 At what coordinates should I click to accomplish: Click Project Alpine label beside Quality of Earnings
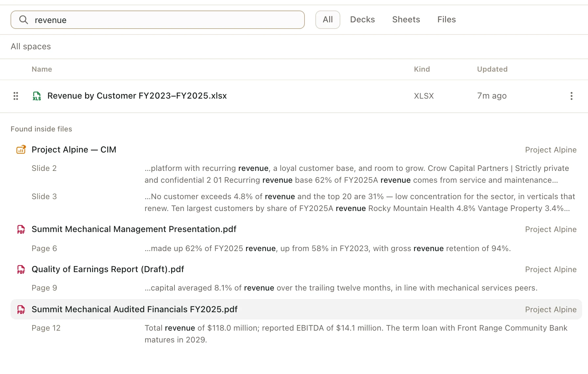pos(551,269)
